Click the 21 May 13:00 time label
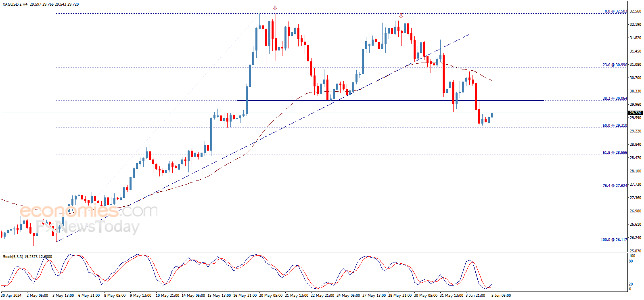644x300 pixels. [x=297, y=296]
